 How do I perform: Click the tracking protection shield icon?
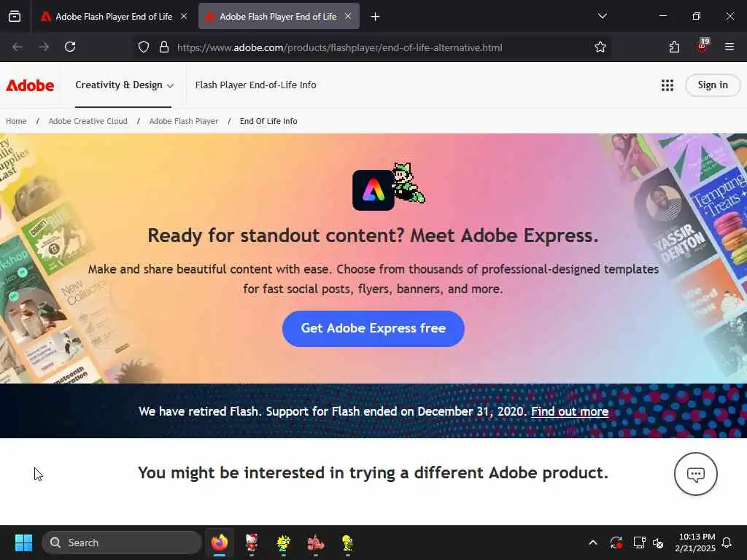(144, 47)
